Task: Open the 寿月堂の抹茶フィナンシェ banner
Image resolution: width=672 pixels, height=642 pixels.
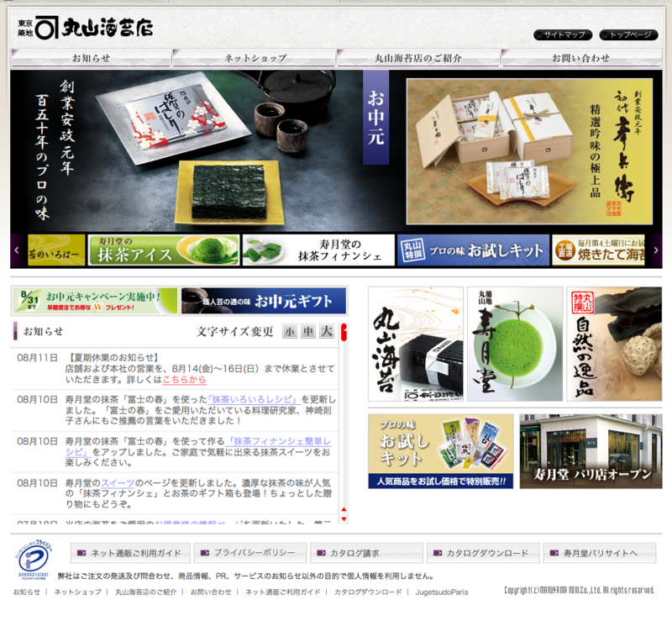Action: pos(318,250)
